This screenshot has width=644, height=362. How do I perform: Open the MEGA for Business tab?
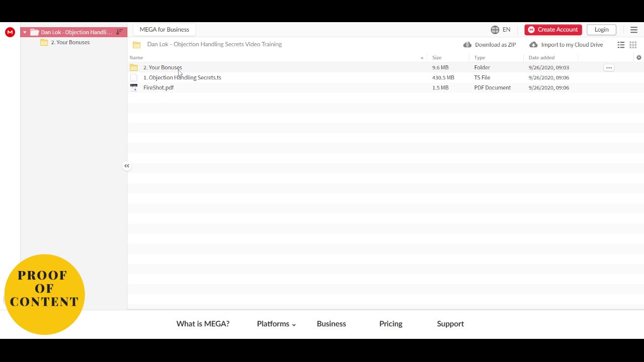click(165, 30)
